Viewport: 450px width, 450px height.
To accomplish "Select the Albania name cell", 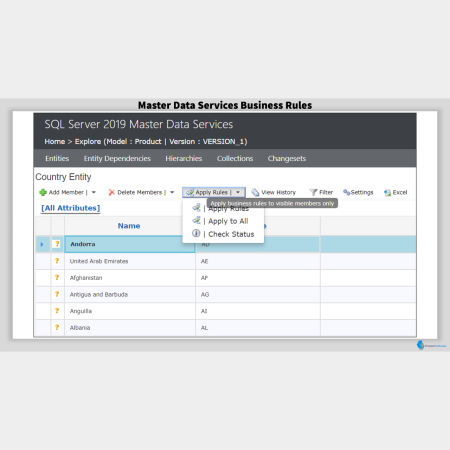I will 130,328.
